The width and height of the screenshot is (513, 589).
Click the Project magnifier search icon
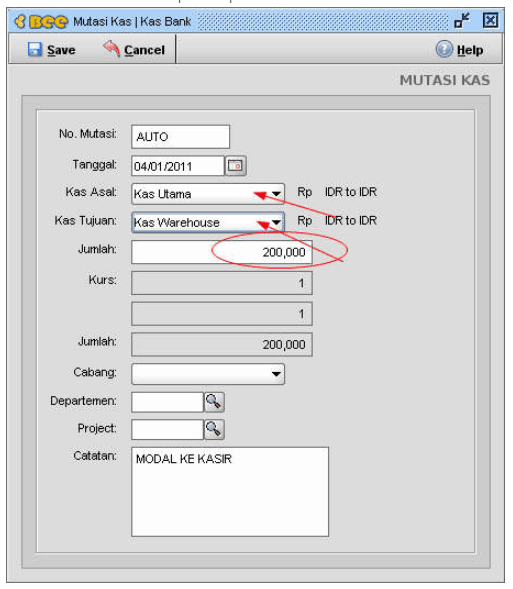[x=214, y=429]
